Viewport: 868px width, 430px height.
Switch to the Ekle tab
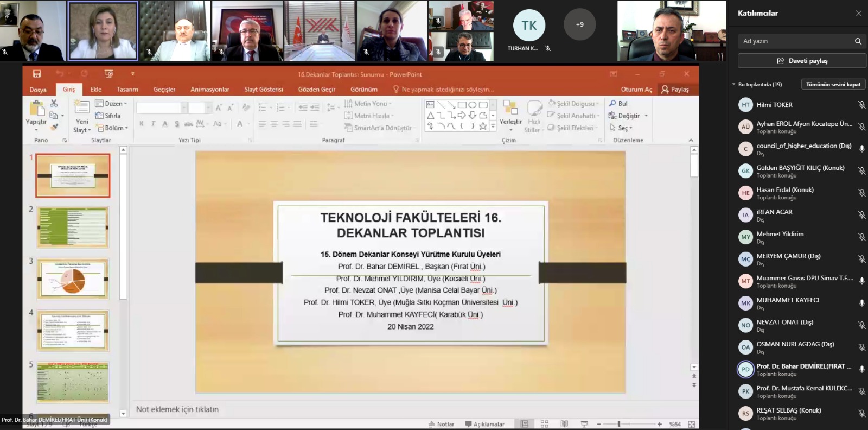point(96,90)
